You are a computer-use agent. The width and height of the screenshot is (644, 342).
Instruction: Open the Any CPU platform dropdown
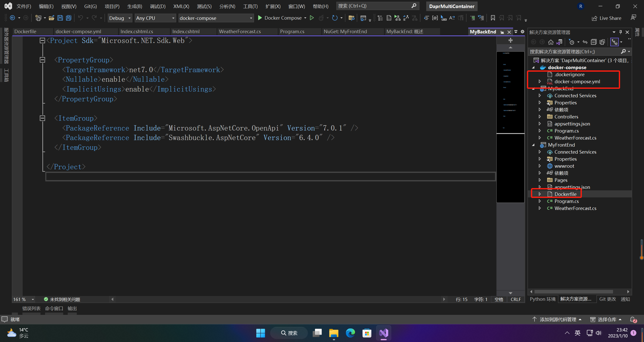[155, 18]
